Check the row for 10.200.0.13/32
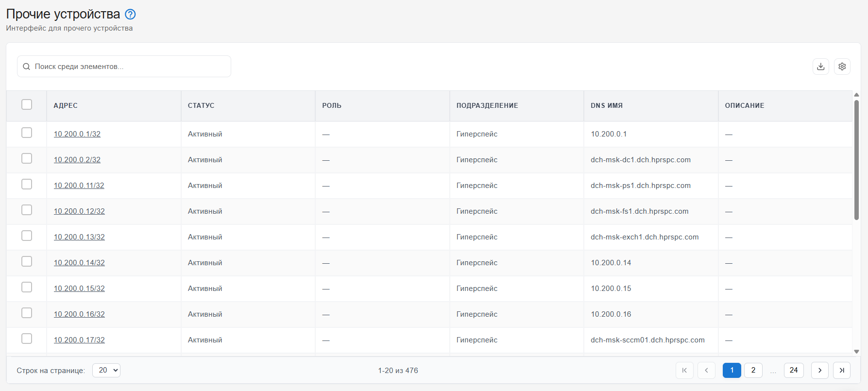Image resolution: width=868 pixels, height=391 pixels. (x=27, y=236)
